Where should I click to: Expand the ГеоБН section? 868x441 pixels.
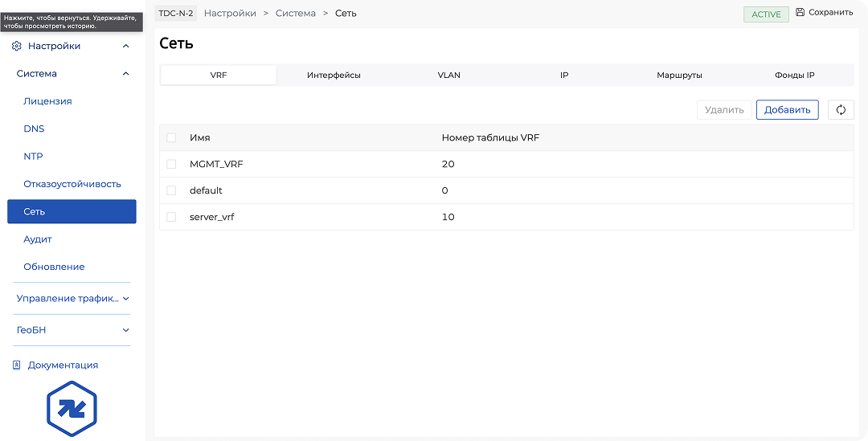point(125,330)
